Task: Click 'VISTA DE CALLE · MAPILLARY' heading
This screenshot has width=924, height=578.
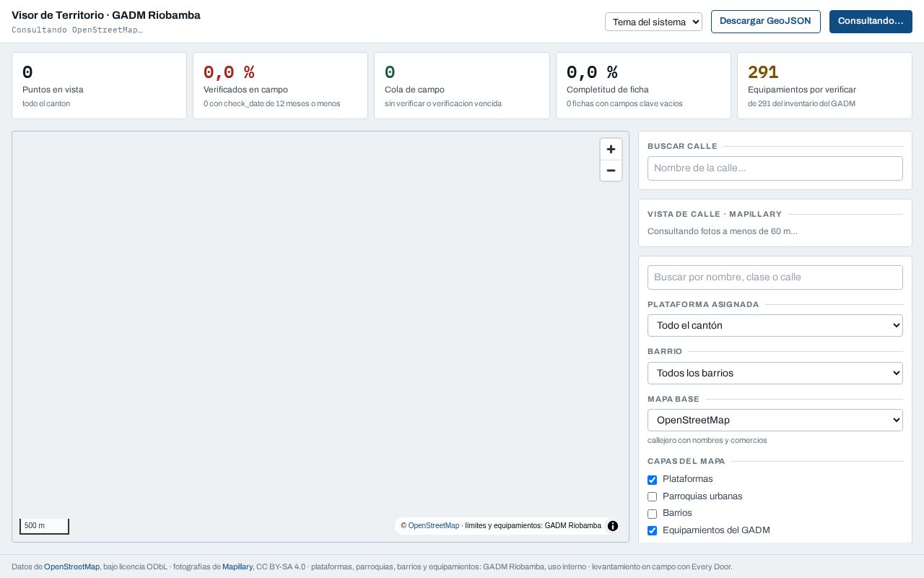Action: click(715, 215)
